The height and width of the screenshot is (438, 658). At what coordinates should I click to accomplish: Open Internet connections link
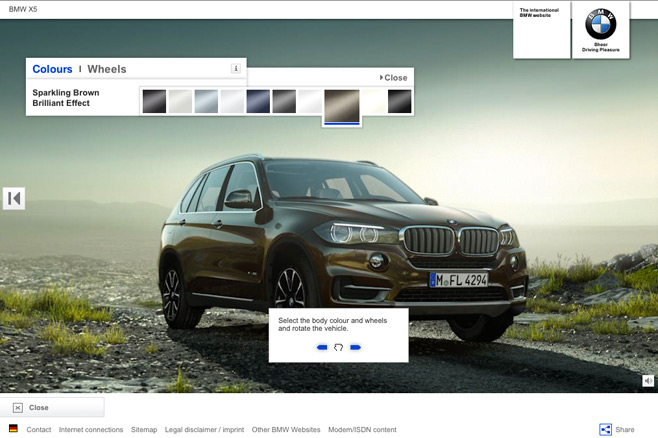point(91,430)
